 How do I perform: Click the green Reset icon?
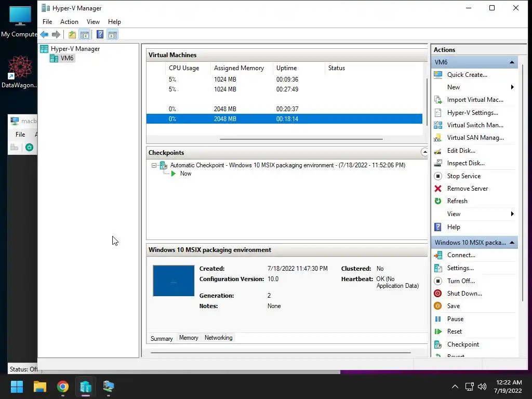[438, 331]
